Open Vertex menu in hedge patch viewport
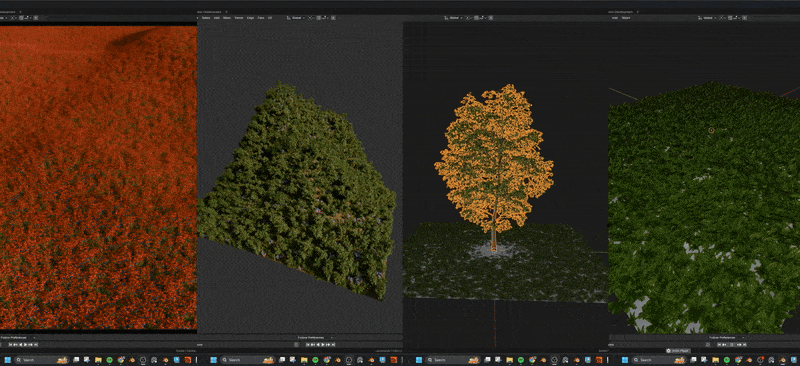The height and width of the screenshot is (366, 800). (239, 17)
